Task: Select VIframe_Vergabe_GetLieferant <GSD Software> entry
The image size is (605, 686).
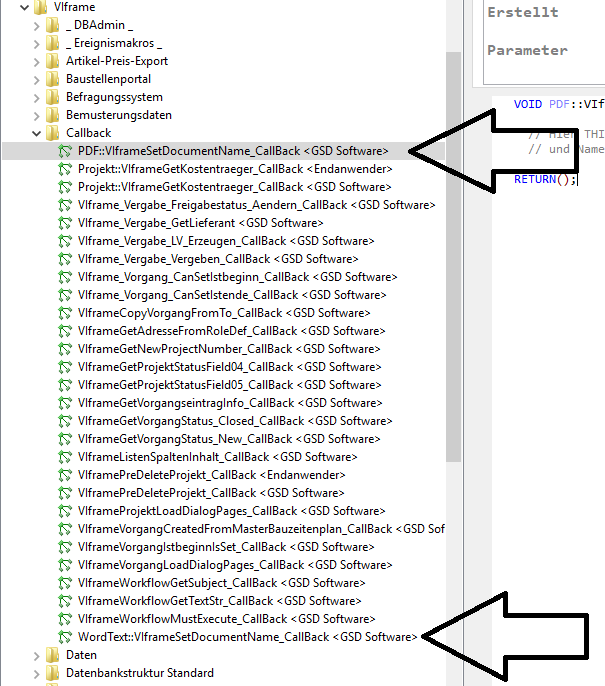Action: (200, 223)
